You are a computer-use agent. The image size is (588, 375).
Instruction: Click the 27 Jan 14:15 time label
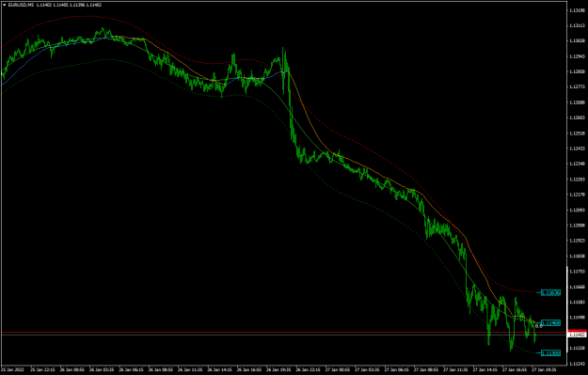click(x=485, y=369)
